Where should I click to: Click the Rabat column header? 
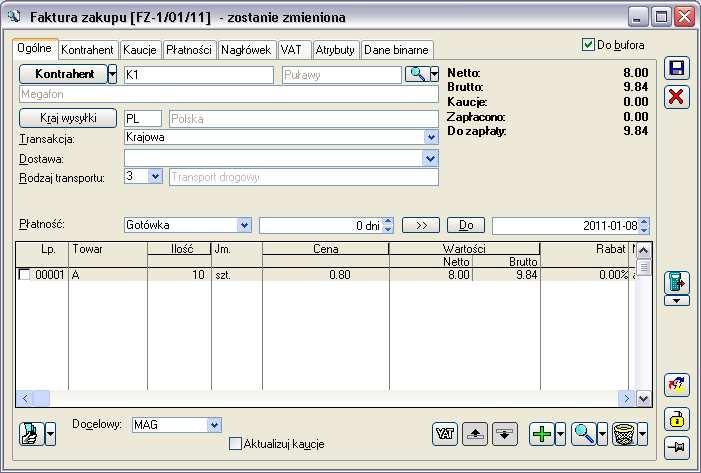[x=585, y=255]
